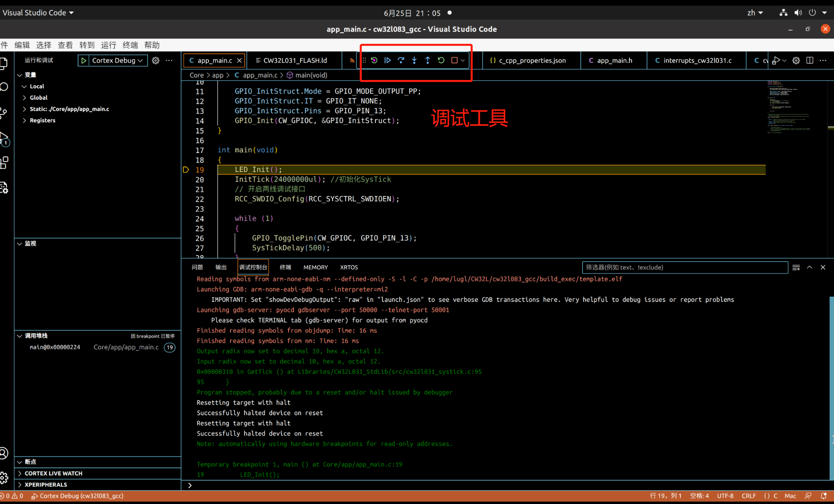Open launch.json via the gear icon
The width and height of the screenshot is (834, 504).
click(x=156, y=60)
